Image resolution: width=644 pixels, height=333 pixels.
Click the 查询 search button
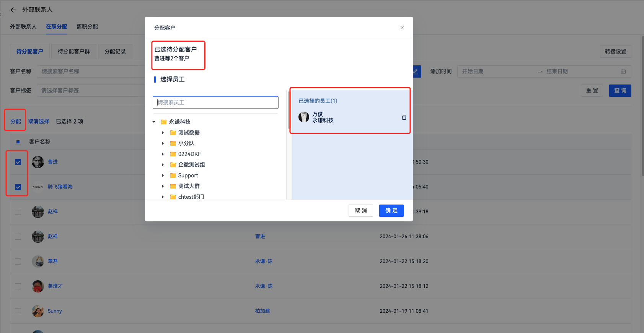point(620,91)
